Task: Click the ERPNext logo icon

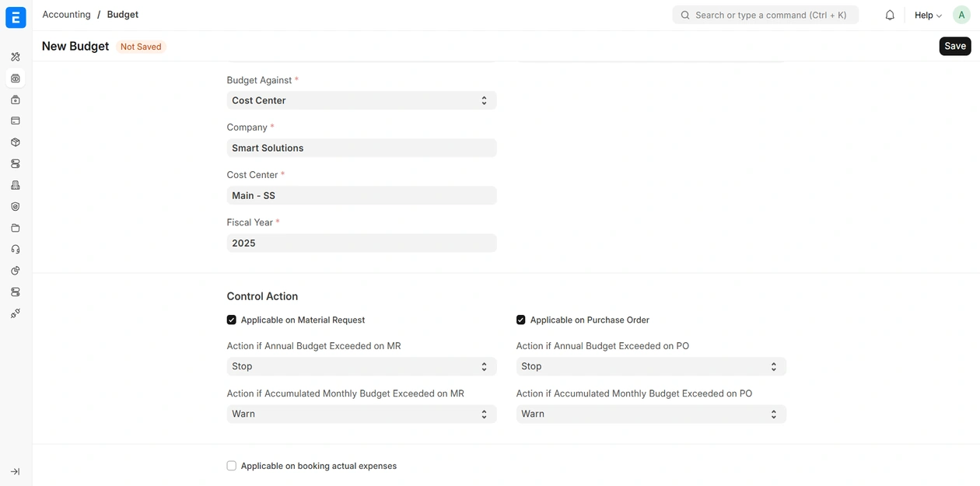Action: click(16, 17)
